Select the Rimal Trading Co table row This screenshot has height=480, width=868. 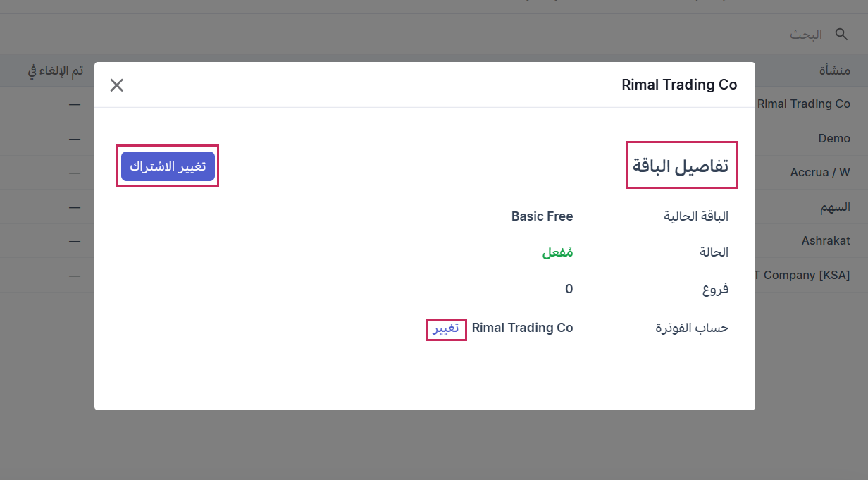(803, 104)
